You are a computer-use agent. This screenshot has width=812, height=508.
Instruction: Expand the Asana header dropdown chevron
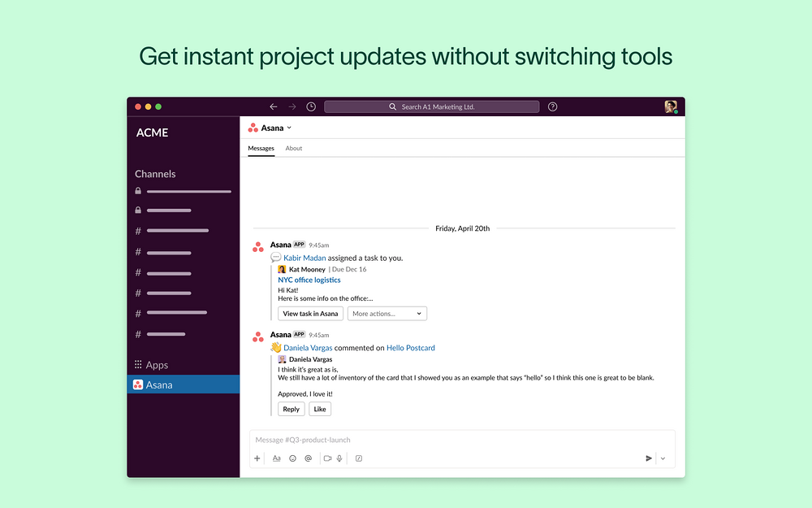[x=289, y=128]
